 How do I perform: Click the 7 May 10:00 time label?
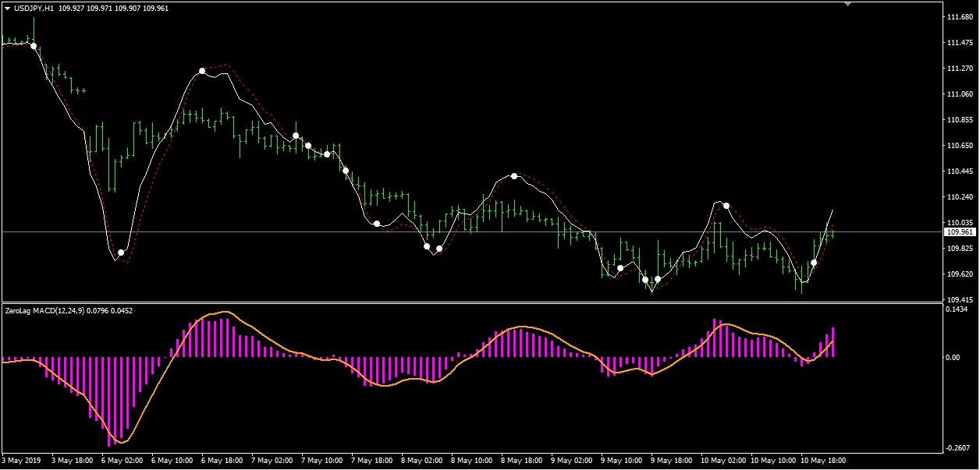tap(321, 461)
